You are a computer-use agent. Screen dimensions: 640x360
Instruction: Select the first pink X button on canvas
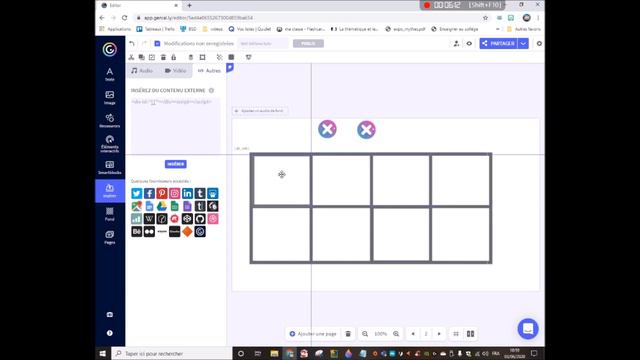(327, 129)
